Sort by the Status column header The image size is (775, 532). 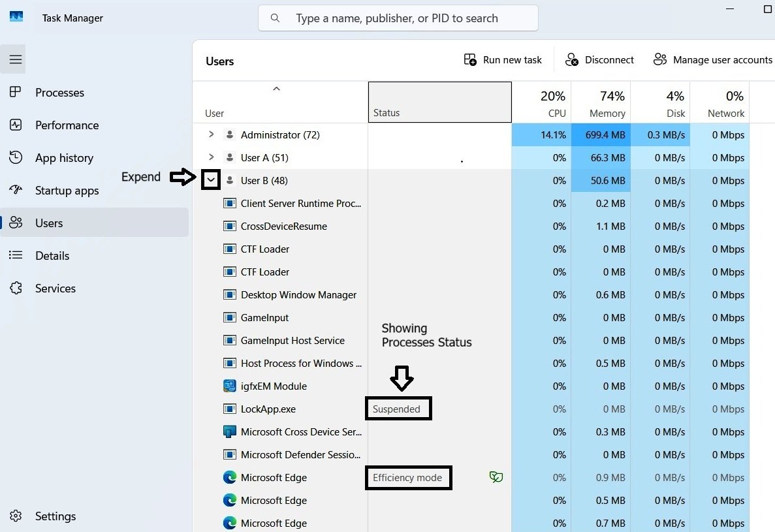click(439, 102)
